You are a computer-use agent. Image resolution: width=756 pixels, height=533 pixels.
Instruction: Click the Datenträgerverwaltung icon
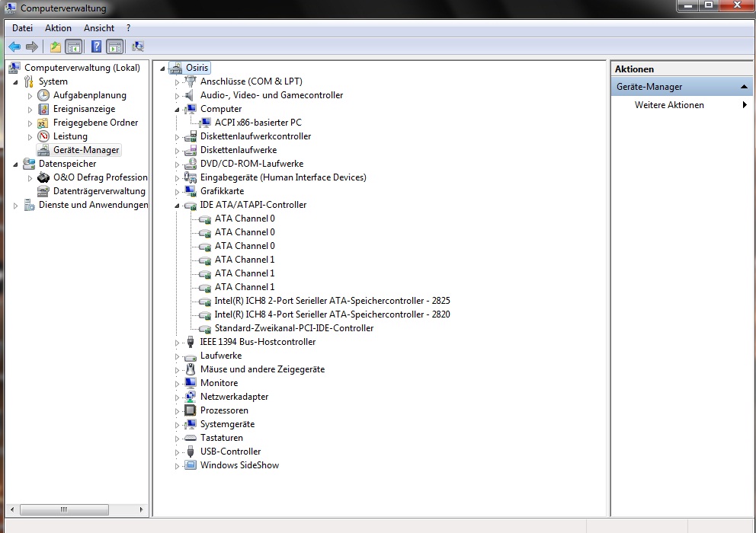pyautogui.click(x=43, y=191)
